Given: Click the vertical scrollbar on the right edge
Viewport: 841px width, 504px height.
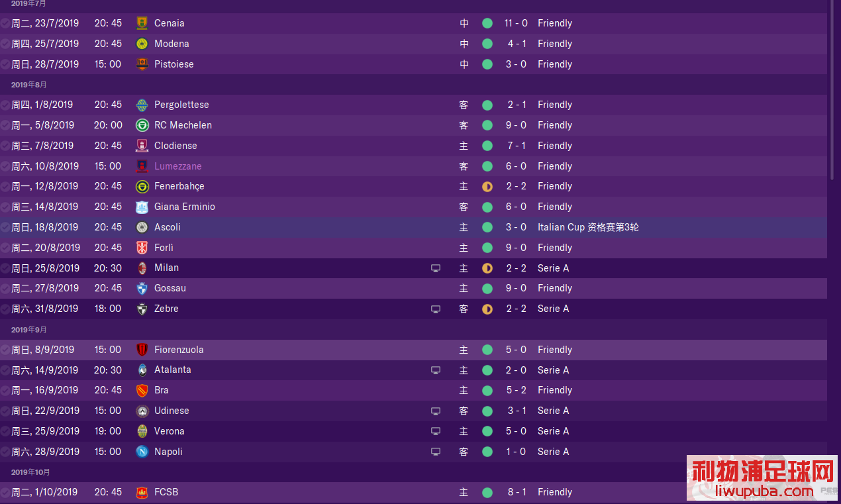Looking at the screenshot, I should [833, 89].
